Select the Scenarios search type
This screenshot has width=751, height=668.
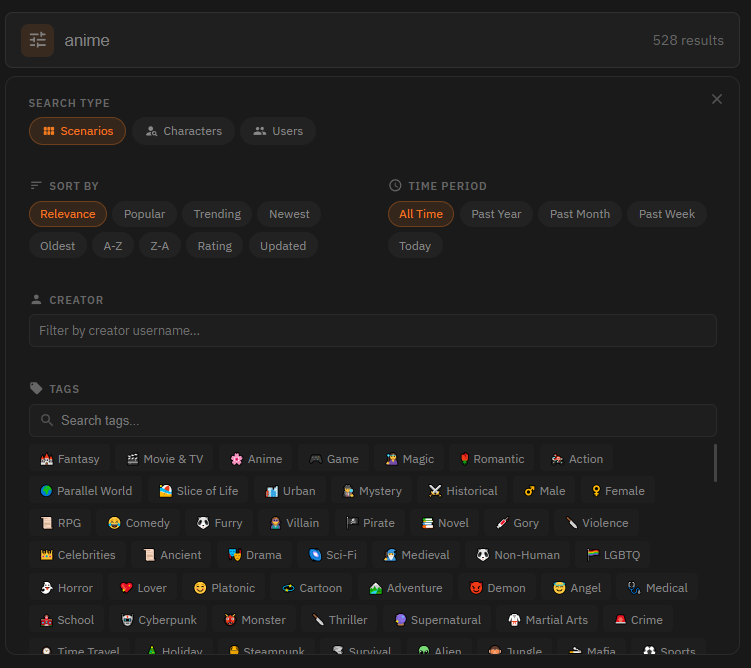coord(77,131)
